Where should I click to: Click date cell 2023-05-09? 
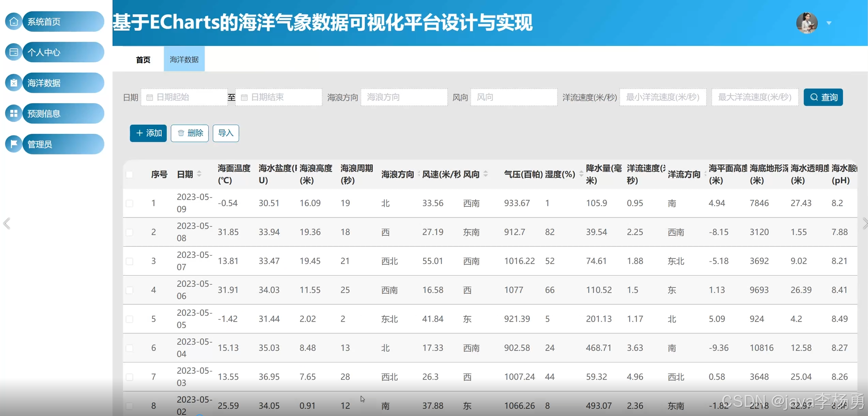[194, 203]
